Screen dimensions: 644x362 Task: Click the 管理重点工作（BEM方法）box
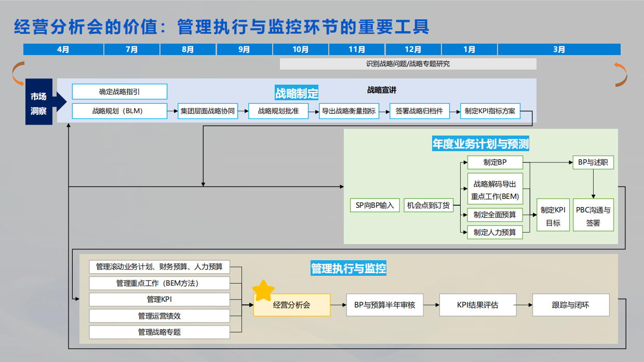[159, 283]
